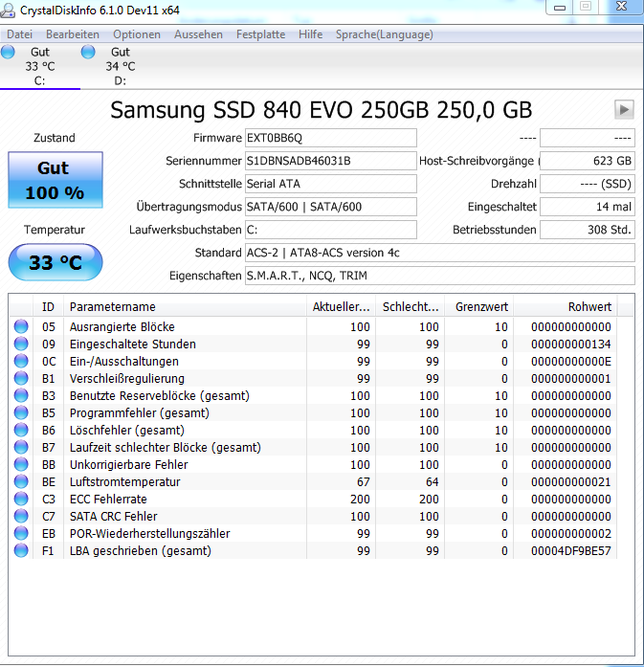Click the blue status orb for drive D:
The width and height of the screenshot is (644, 667).
(88, 52)
